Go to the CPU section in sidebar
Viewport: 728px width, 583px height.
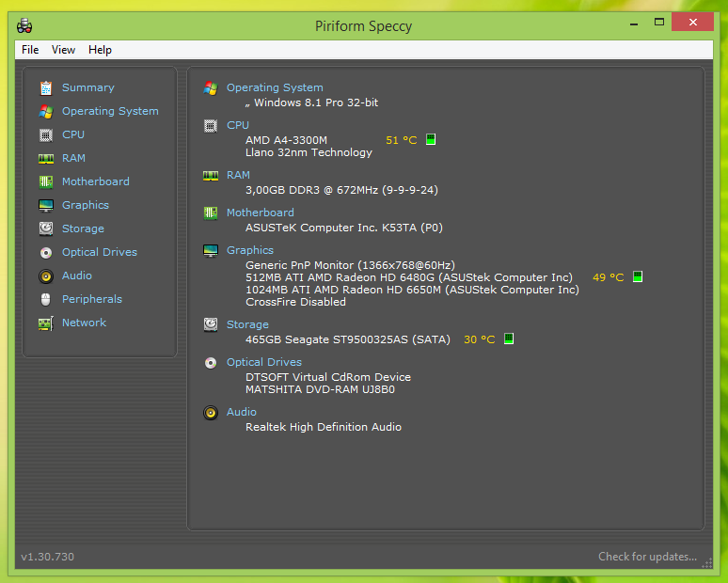pyautogui.click(x=73, y=134)
